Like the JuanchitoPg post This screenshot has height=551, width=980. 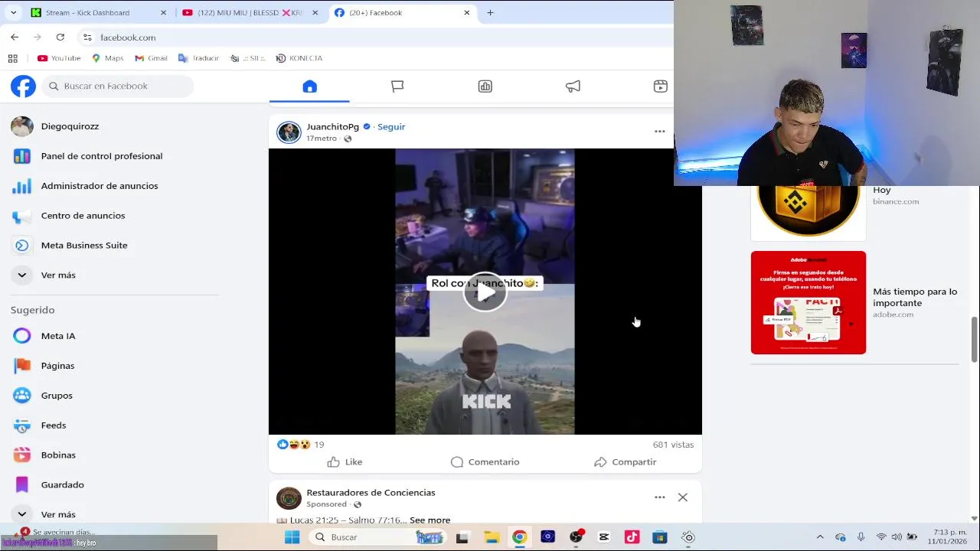pyautogui.click(x=345, y=462)
